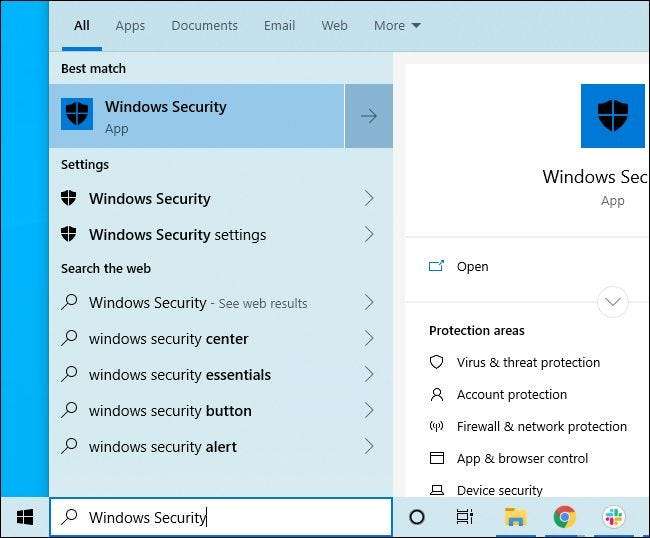
Task: Switch to the Apps search tab
Action: pyautogui.click(x=130, y=25)
